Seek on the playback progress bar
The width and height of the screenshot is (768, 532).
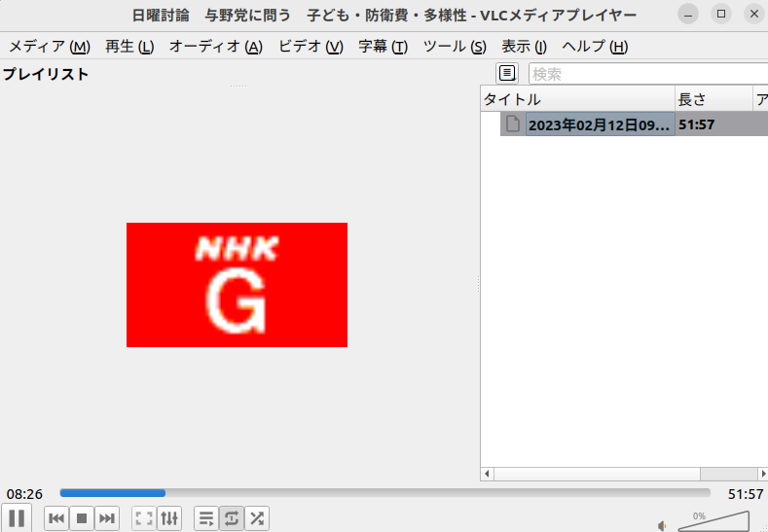[x=385, y=493]
